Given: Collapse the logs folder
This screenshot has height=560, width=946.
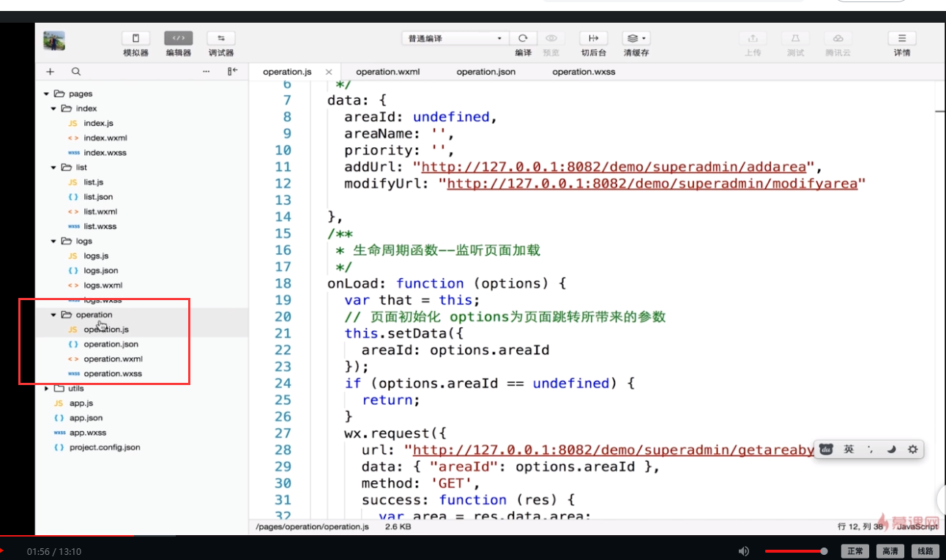Looking at the screenshot, I should [x=54, y=241].
